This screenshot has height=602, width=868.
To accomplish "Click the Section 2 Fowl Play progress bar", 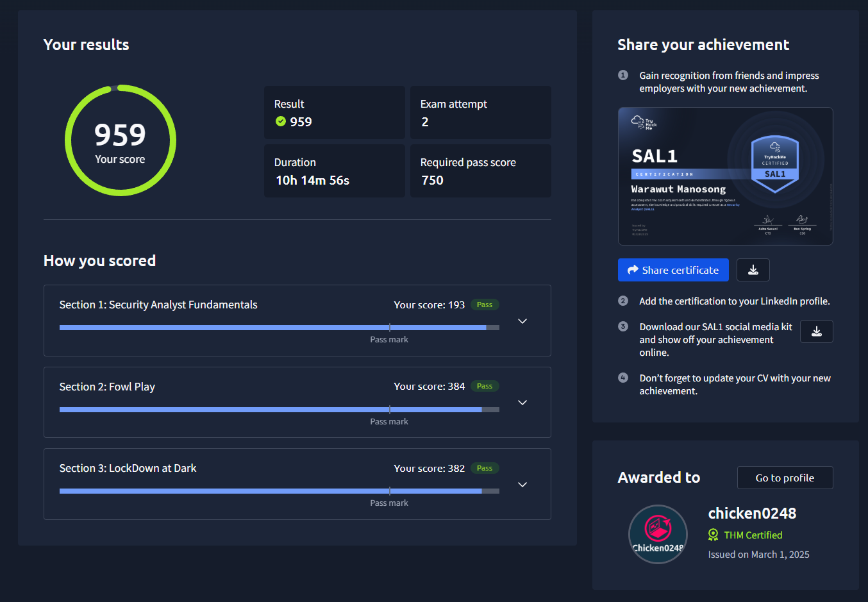I will pos(279,410).
